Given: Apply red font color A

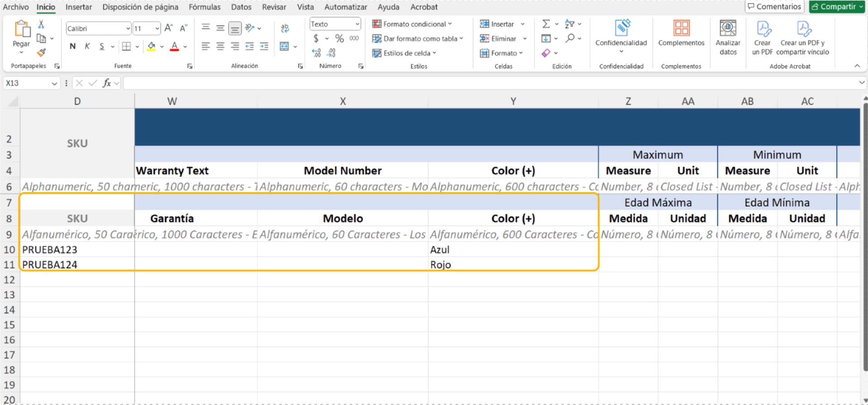Looking at the screenshot, I should [175, 46].
